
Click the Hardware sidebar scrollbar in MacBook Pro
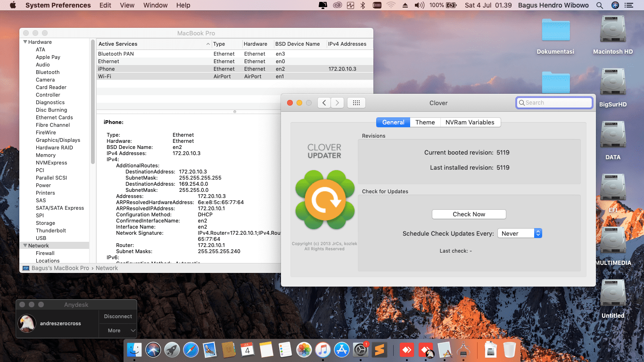point(93,101)
